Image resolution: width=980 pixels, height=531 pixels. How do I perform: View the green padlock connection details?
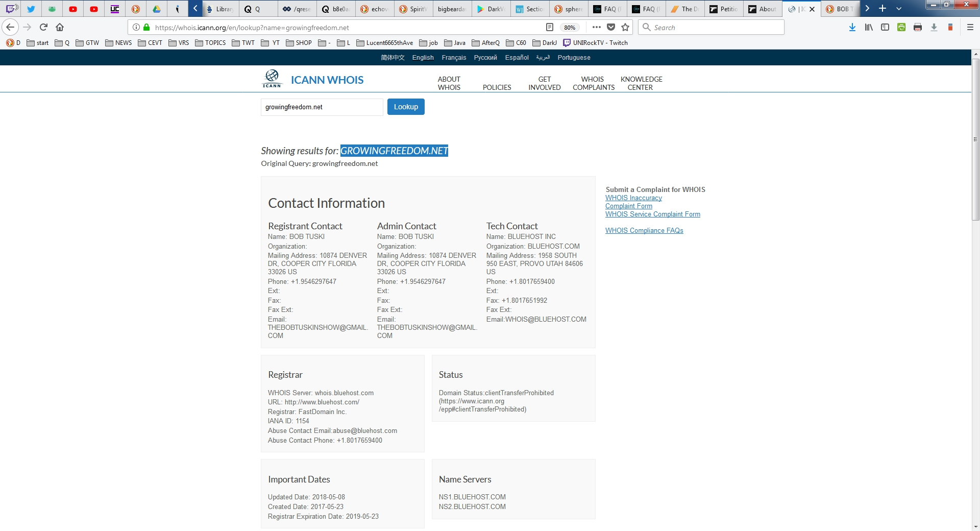[147, 28]
